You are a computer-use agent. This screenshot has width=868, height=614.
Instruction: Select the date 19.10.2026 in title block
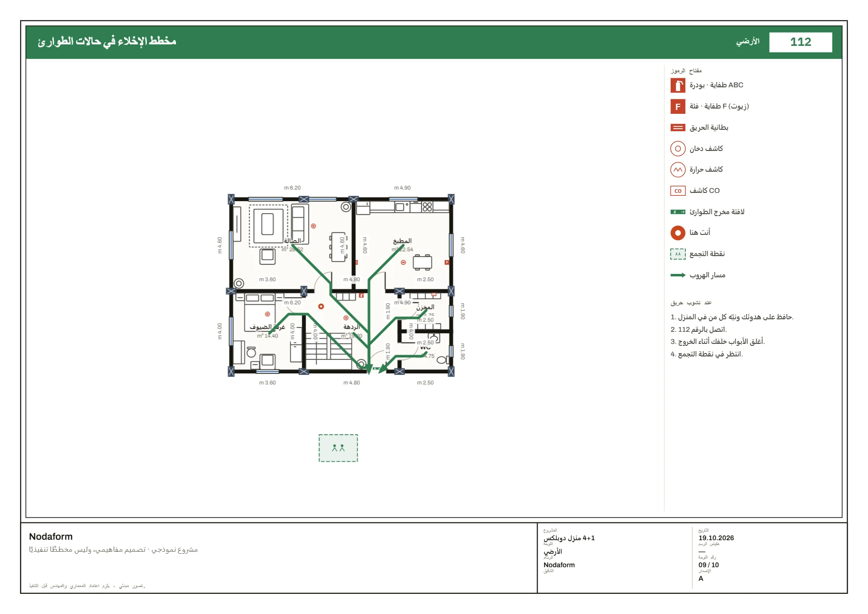716,538
